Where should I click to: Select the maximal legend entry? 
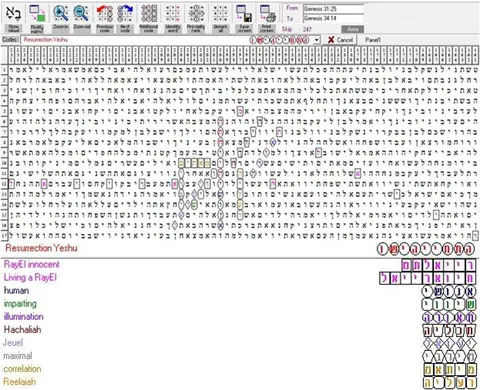pyautogui.click(x=18, y=356)
